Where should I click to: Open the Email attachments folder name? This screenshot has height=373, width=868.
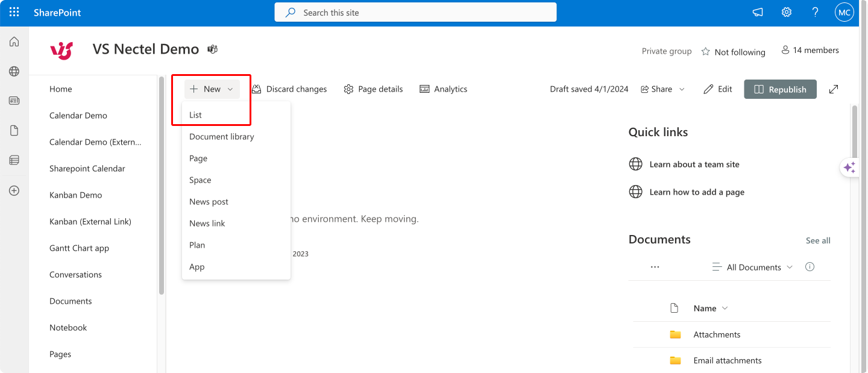[728, 360]
